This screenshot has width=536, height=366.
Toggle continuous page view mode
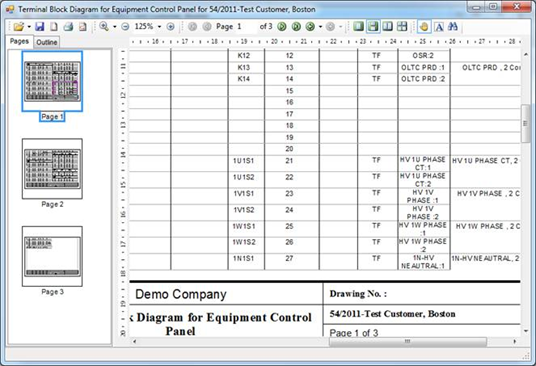point(373,26)
